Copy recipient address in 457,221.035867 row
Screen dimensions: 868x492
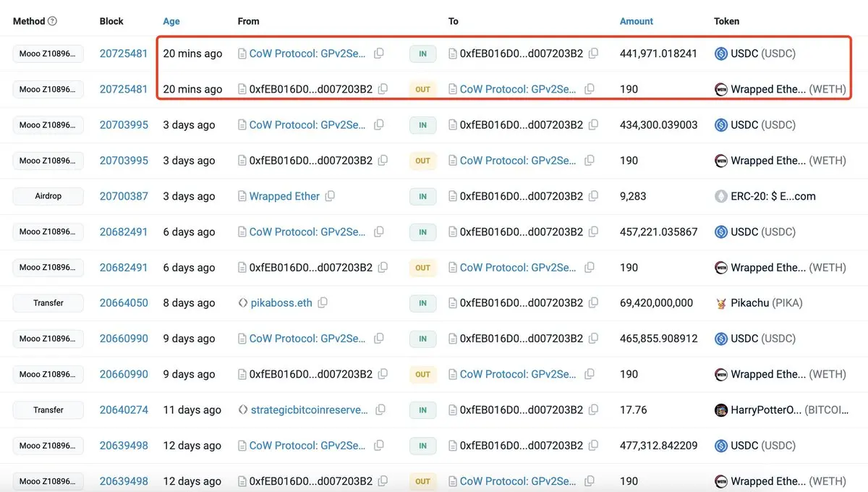tap(593, 232)
